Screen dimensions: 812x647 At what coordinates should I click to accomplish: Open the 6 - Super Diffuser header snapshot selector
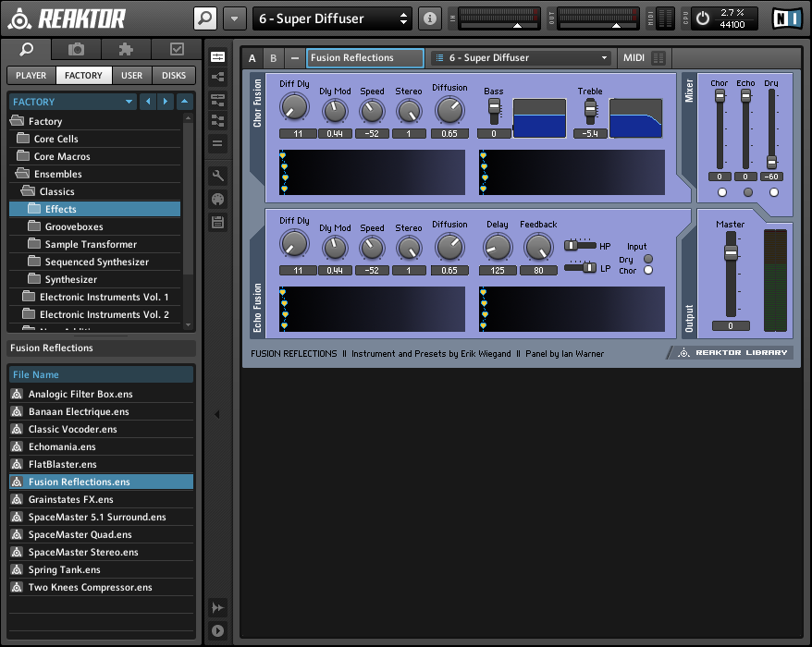click(x=332, y=18)
